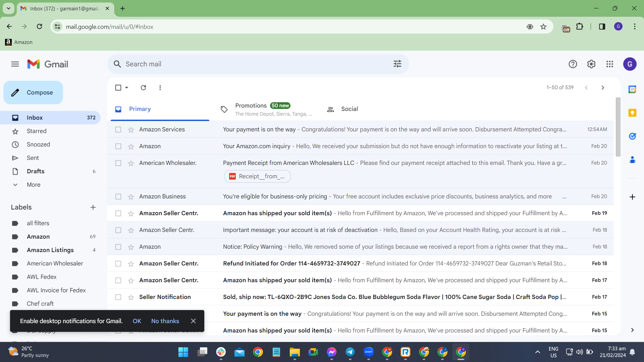Open the select dropdown arrow next to checkbox
This screenshot has height=362, width=644.
click(127, 87)
